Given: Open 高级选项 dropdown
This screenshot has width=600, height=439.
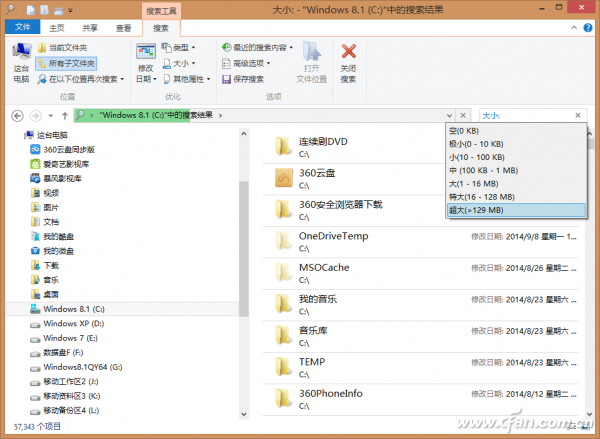Looking at the screenshot, I should 246,63.
